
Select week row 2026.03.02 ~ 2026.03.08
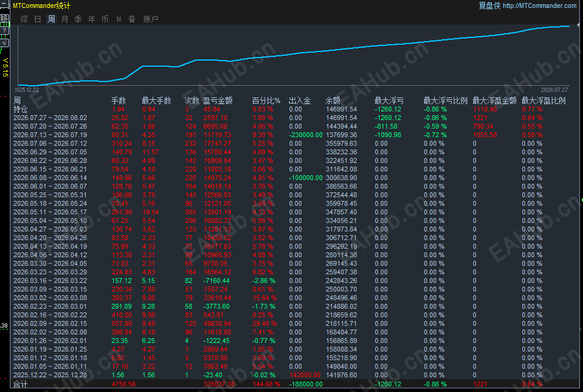(x=50, y=298)
